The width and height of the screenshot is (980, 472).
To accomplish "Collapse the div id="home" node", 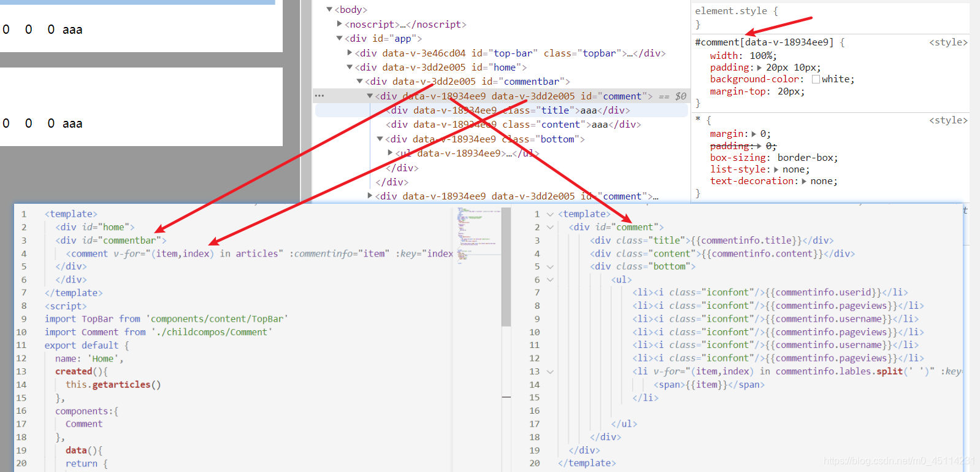I will point(350,67).
